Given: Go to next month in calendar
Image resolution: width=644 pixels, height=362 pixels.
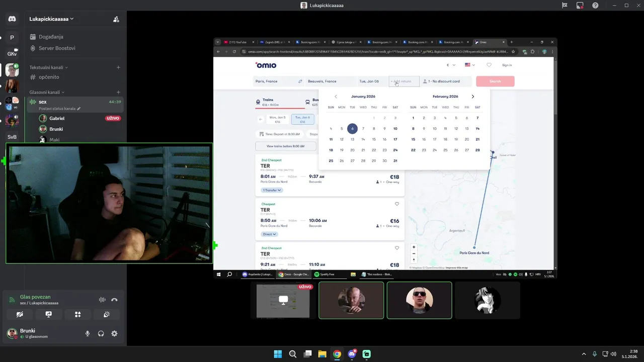Looking at the screenshot, I should 472,97.
